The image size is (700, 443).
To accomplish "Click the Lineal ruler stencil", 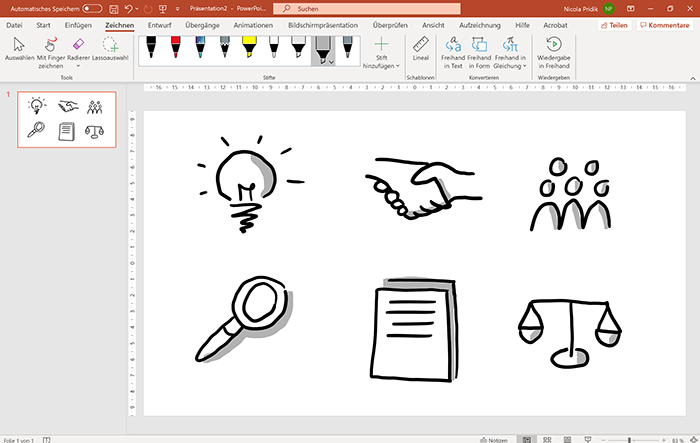I will point(421,50).
